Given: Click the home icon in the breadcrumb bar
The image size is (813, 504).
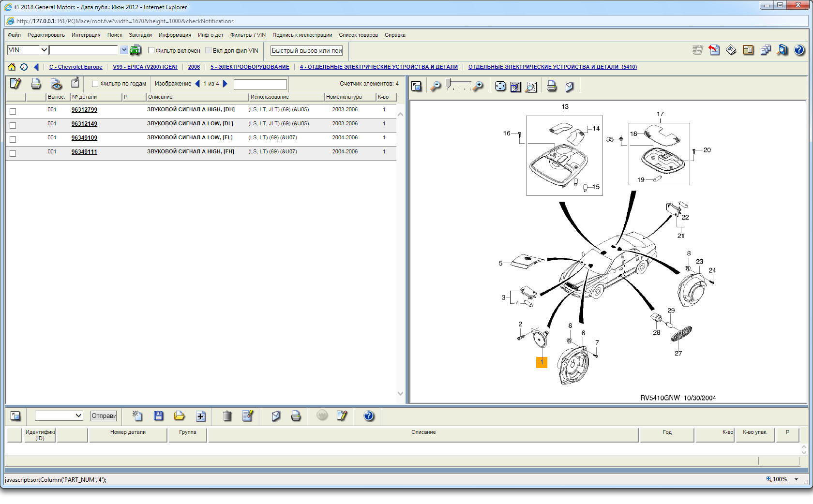Looking at the screenshot, I should (12, 67).
